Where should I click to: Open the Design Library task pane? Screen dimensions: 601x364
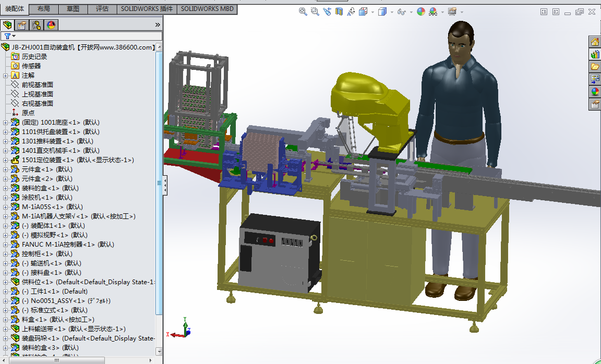pos(595,54)
